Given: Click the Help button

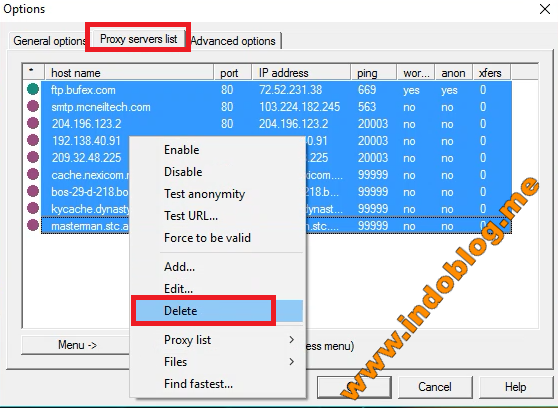Looking at the screenshot, I should [515, 387].
